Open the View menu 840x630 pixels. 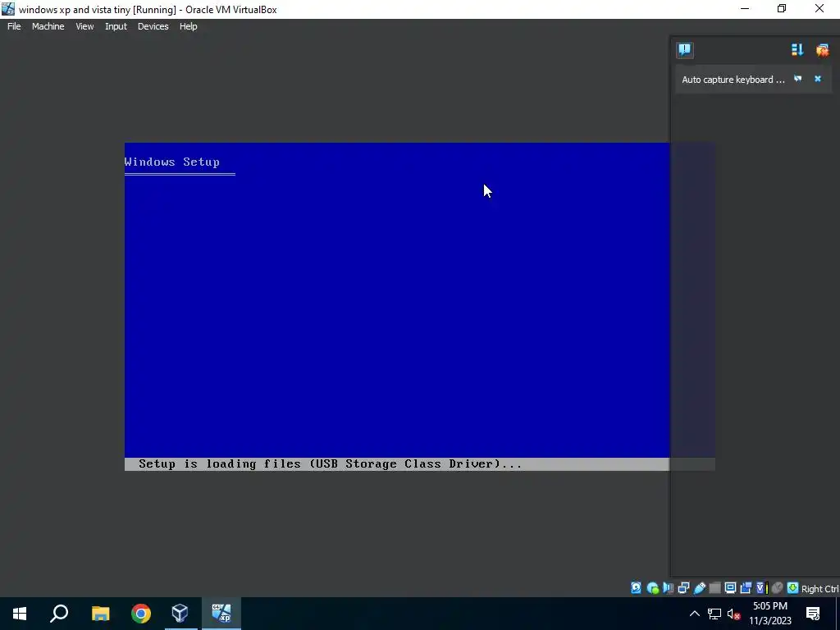pyautogui.click(x=84, y=26)
